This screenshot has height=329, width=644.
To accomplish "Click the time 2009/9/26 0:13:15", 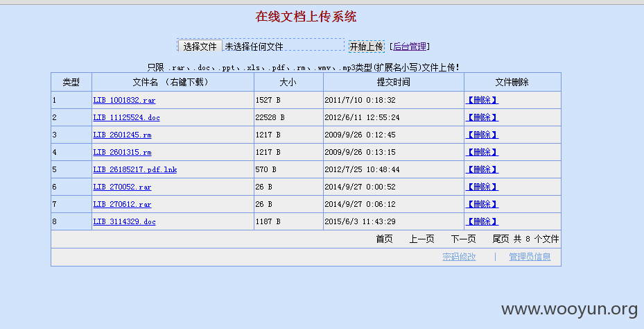I will pos(360,152).
